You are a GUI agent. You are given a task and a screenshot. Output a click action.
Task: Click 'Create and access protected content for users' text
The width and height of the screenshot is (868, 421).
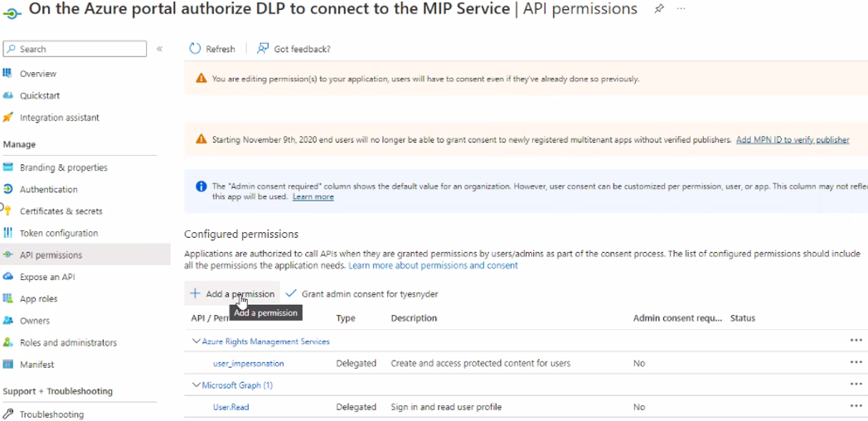tap(481, 364)
